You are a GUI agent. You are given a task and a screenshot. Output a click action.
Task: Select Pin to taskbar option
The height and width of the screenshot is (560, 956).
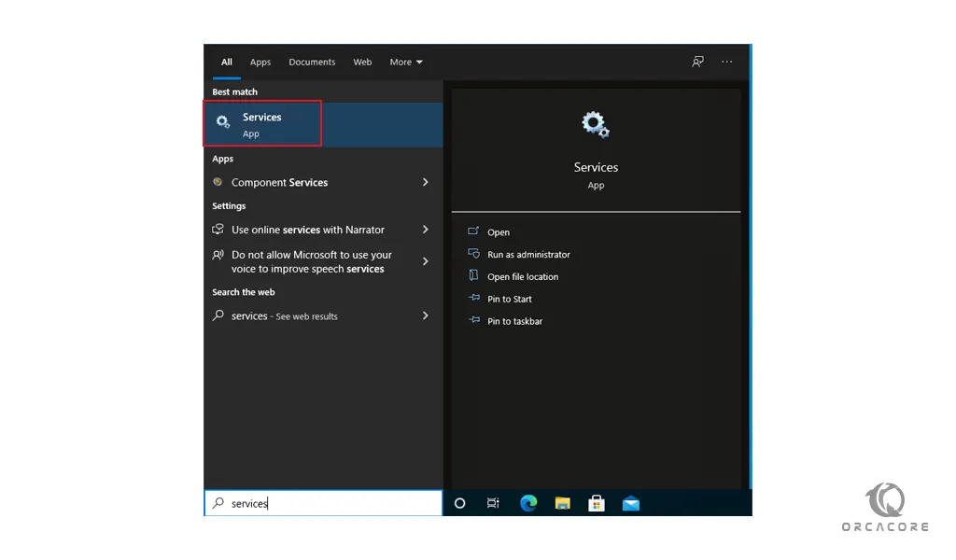tap(514, 321)
